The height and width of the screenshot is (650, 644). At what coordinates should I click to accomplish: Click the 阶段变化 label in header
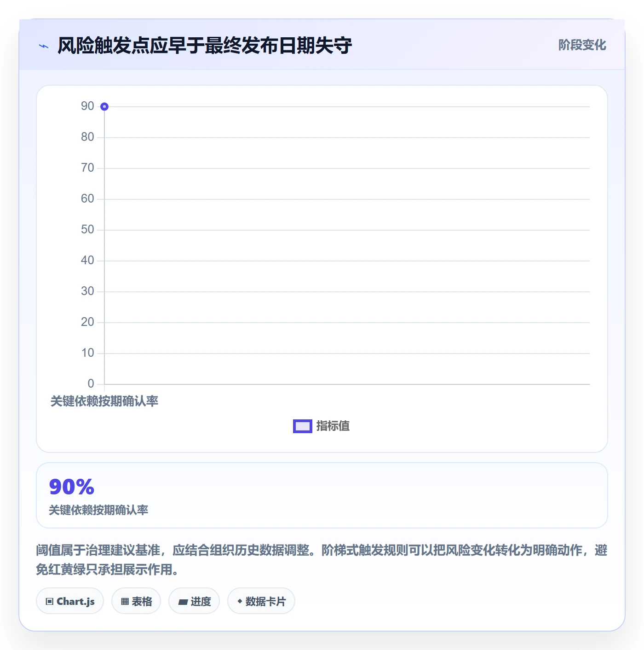click(x=582, y=45)
